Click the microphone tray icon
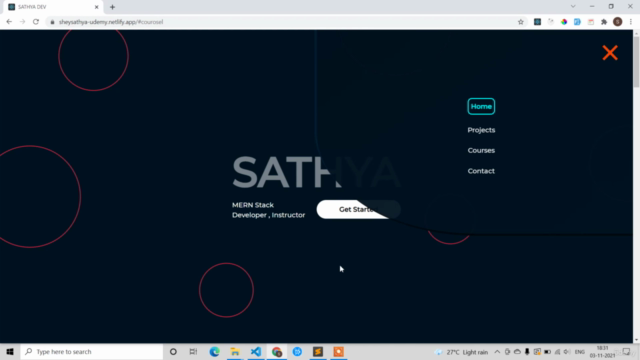Viewport: 640px width, 360px height. (527, 352)
